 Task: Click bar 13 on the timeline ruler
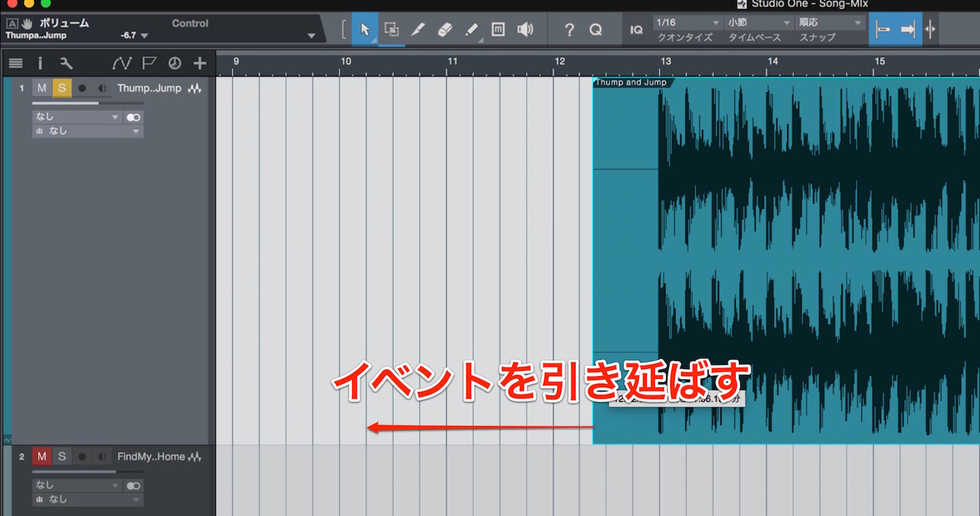pos(665,62)
